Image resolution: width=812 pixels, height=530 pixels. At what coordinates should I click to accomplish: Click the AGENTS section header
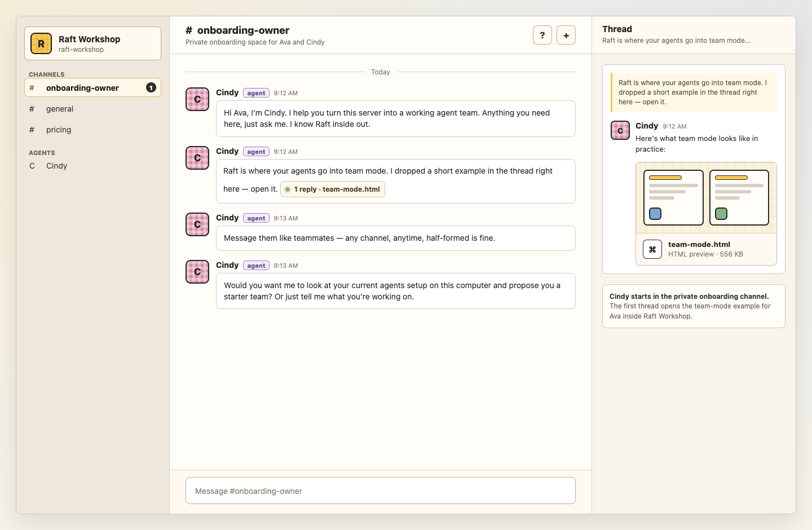coord(42,153)
